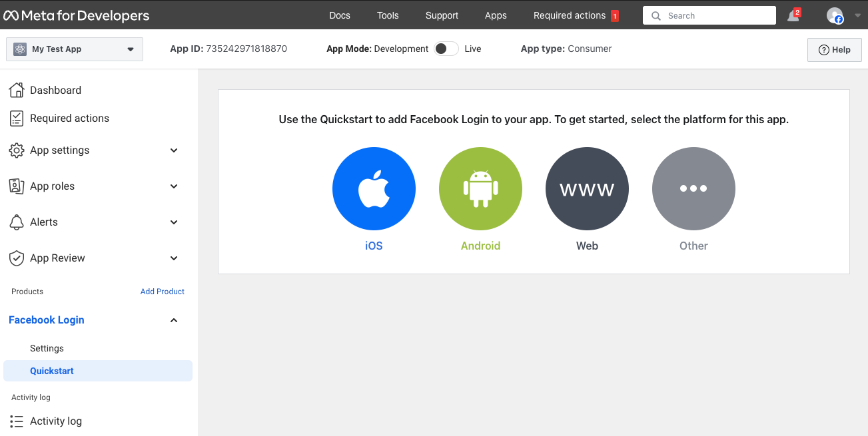
Task: Expand the App settings chevron
Action: tap(174, 150)
